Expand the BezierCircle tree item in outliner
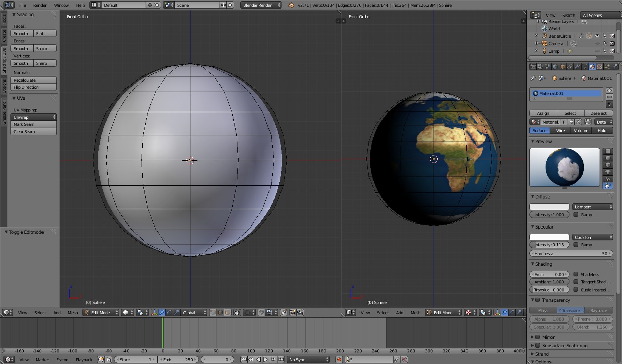 click(x=536, y=36)
